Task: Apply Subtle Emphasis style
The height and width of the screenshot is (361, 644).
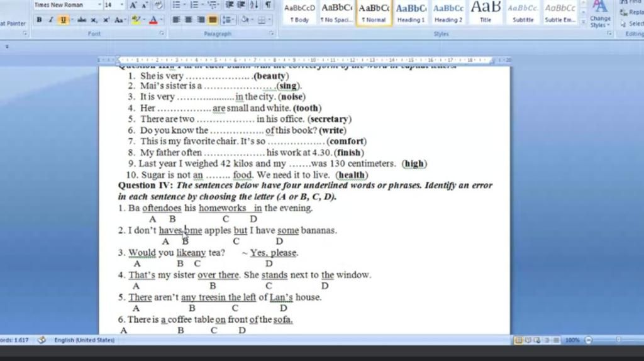Action: 560,13
